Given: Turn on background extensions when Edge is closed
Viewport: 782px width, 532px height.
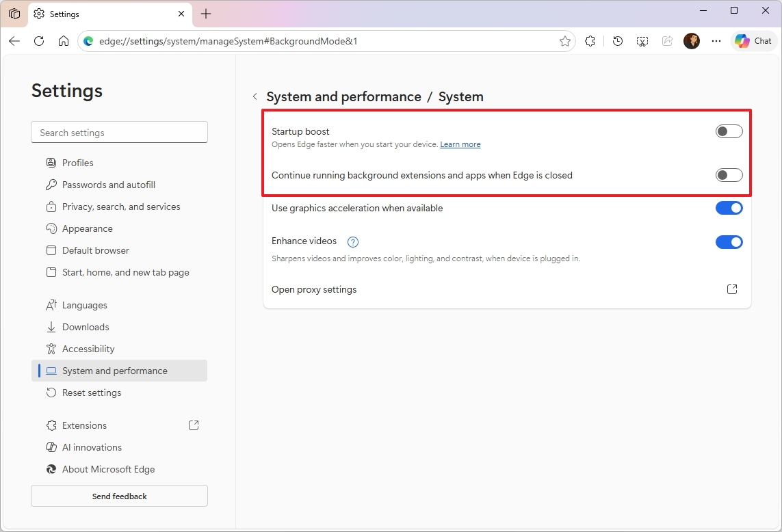Looking at the screenshot, I should pyautogui.click(x=729, y=175).
